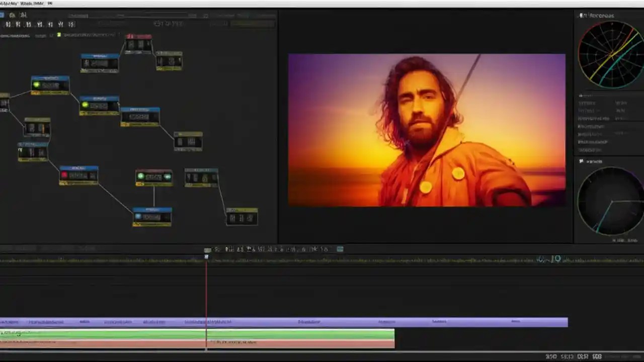644x362 pixels.
Task: Click the blue header of the merge node mid-graph
Action: (x=138, y=109)
